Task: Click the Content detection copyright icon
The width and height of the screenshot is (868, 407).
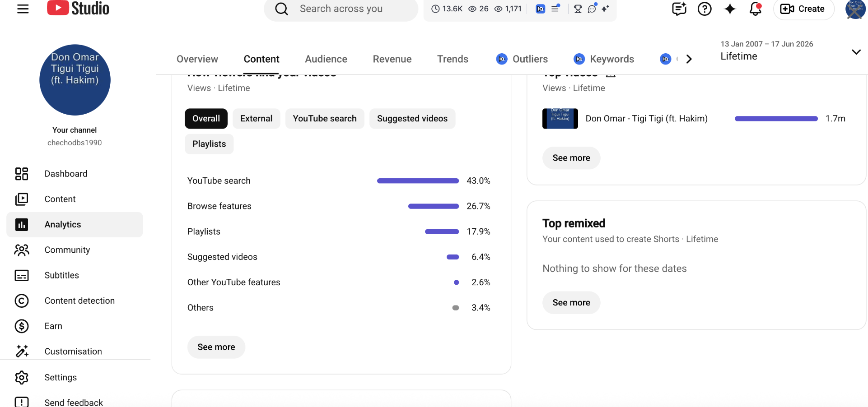Action: tap(22, 301)
